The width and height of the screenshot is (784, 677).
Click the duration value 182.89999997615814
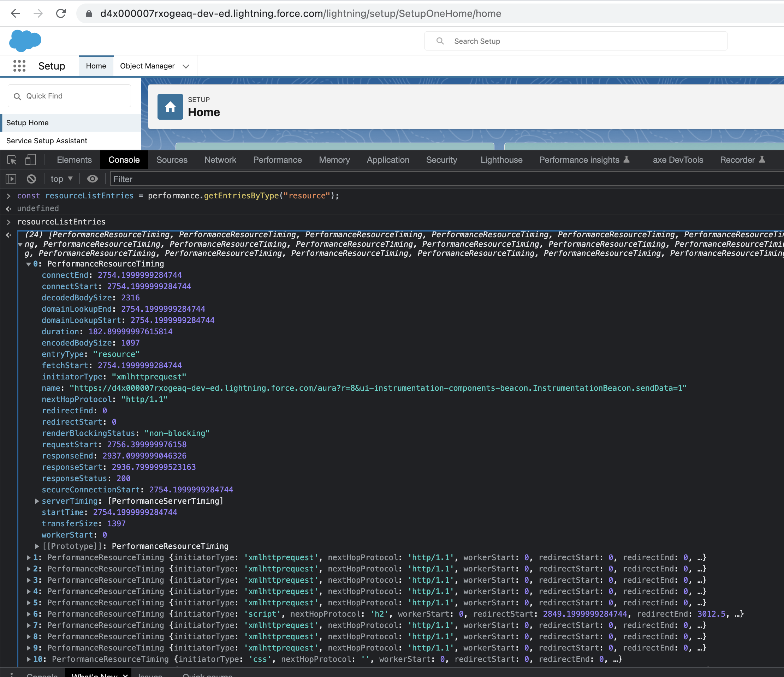pyautogui.click(x=131, y=332)
